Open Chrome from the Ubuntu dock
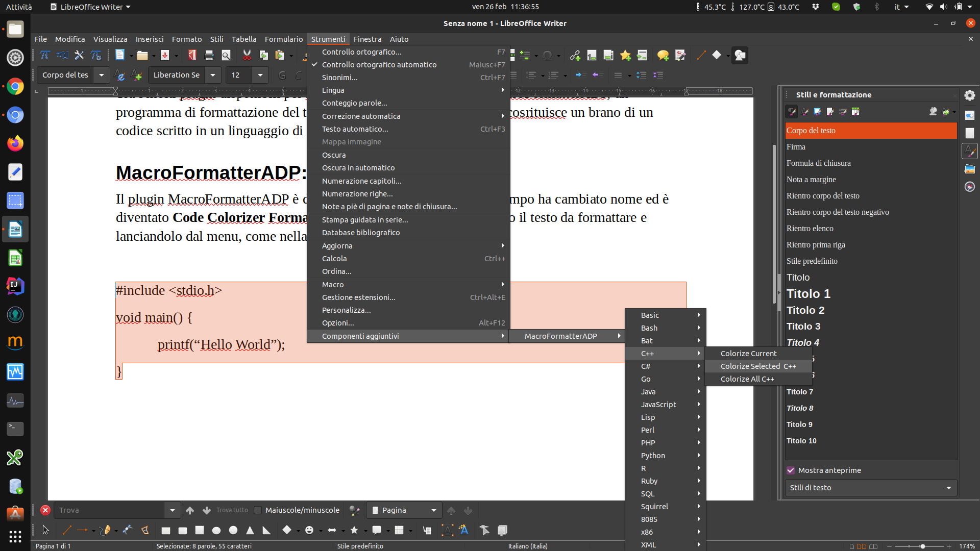The width and height of the screenshot is (980, 551). [15, 87]
